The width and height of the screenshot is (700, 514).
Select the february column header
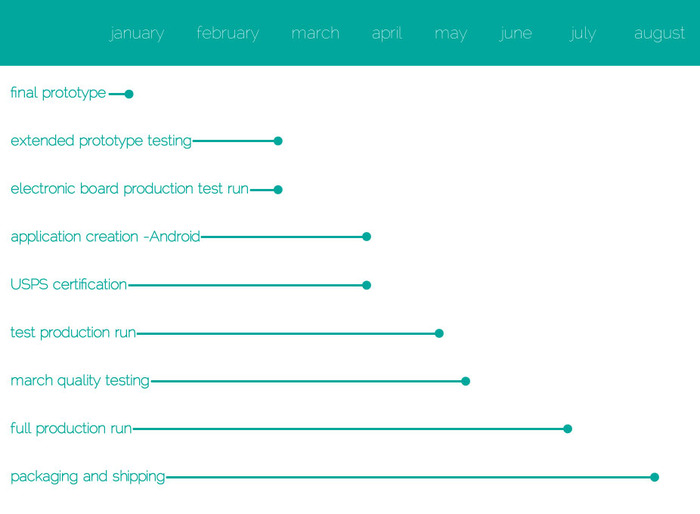coord(228,33)
